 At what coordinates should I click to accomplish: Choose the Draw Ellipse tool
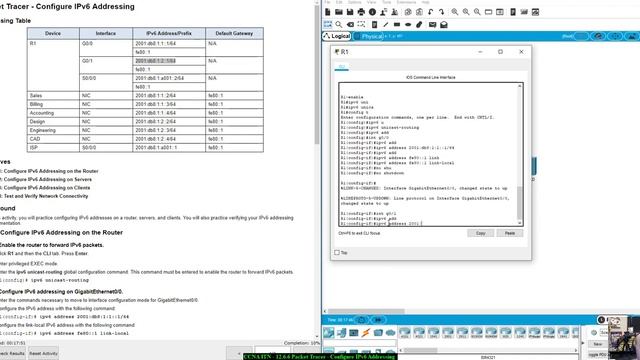[x=408, y=24]
